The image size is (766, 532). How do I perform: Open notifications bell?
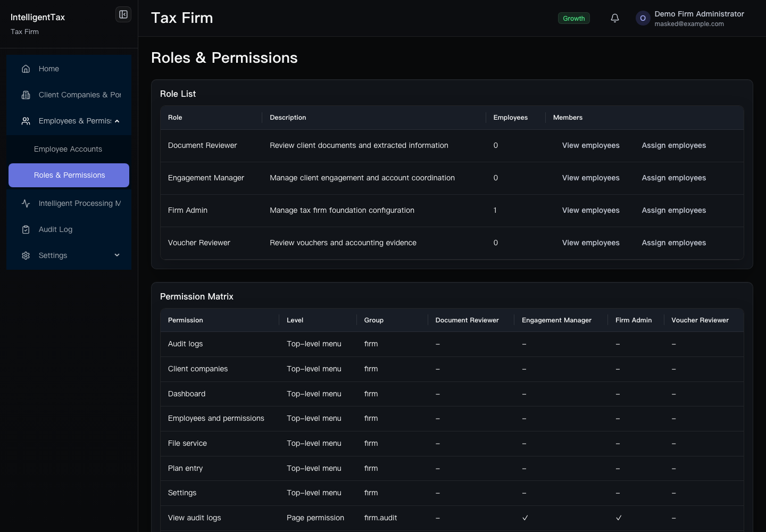click(x=615, y=18)
